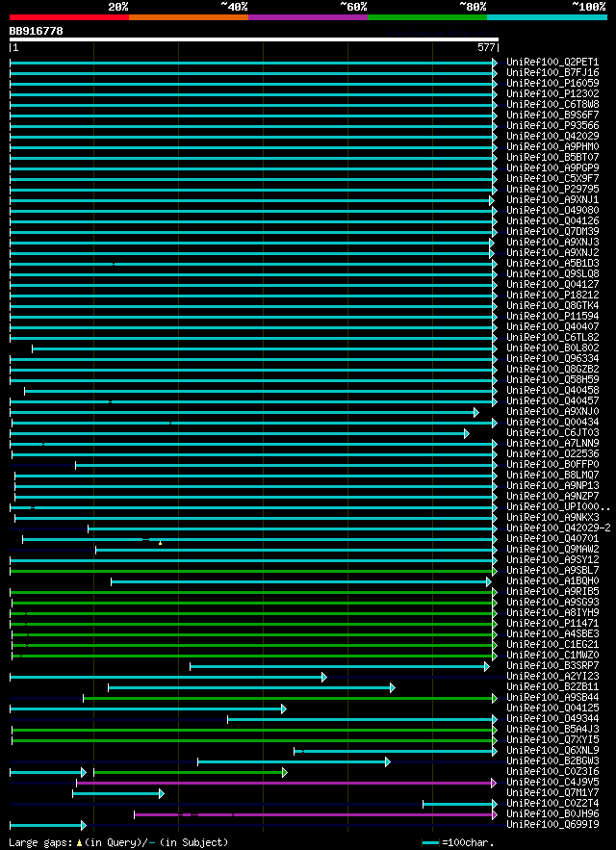Click the UniRef100_P93566 label
Viewport: 616px width, 850px height.
(552, 126)
